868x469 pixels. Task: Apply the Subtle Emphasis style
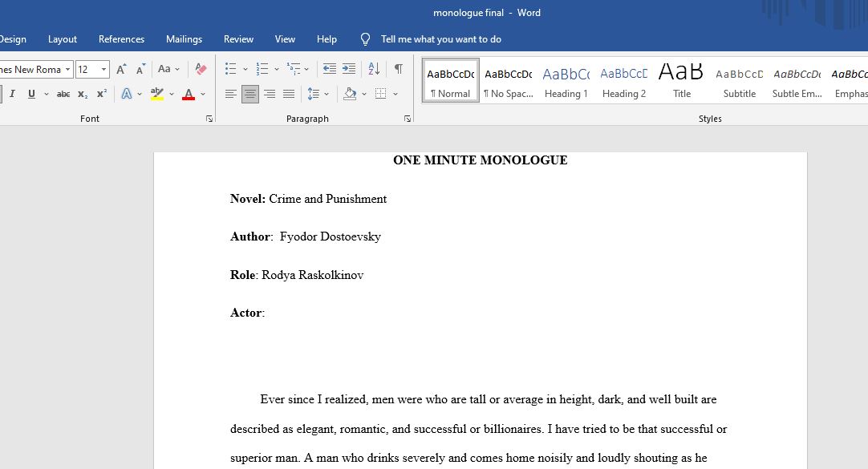coord(797,81)
